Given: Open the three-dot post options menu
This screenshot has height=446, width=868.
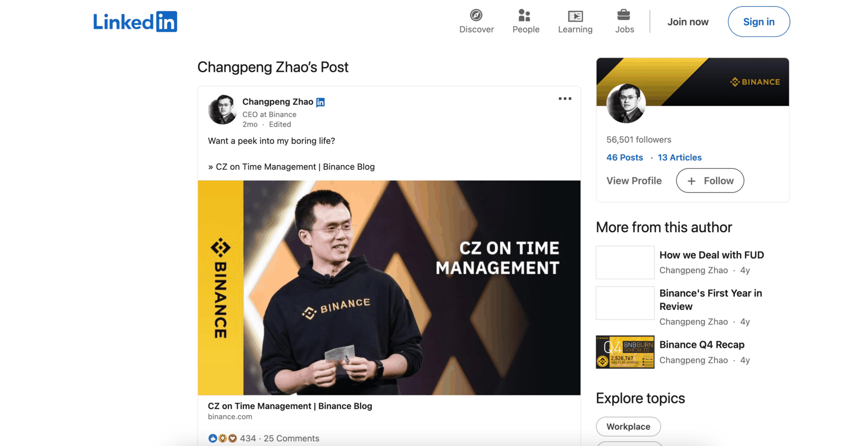Looking at the screenshot, I should pyautogui.click(x=565, y=99).
